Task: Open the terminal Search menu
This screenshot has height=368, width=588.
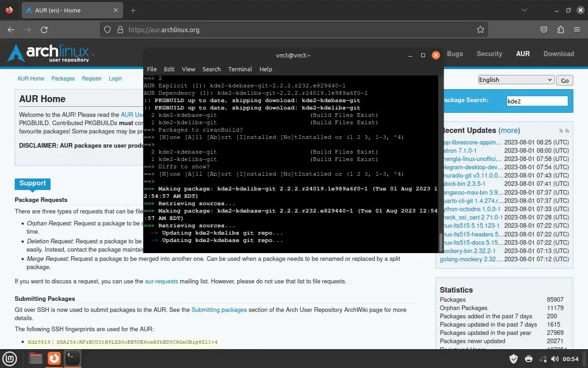Action: pyautogui.click(x=211, y=69)
